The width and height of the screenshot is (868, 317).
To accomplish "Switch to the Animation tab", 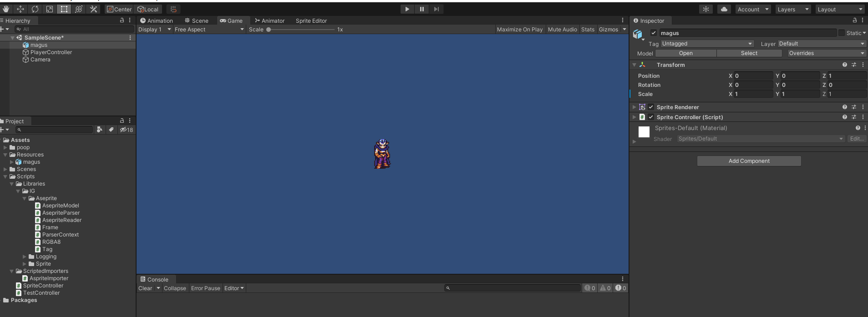I will (157, 21).
